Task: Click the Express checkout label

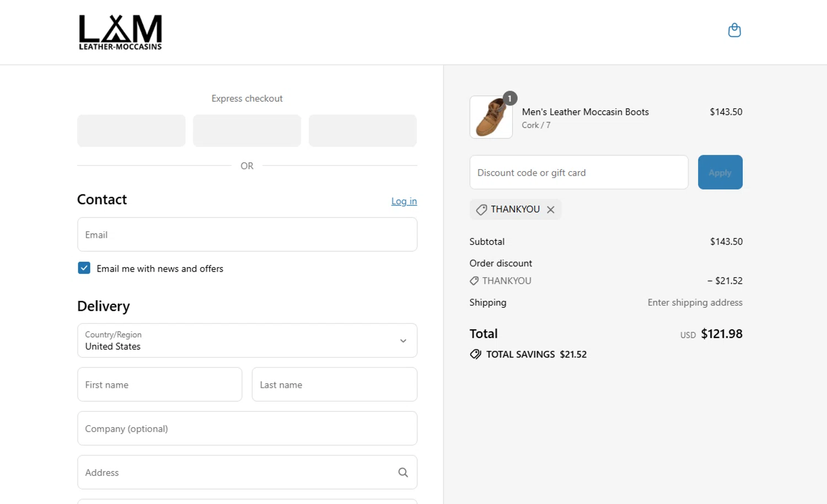Action: 247,99
